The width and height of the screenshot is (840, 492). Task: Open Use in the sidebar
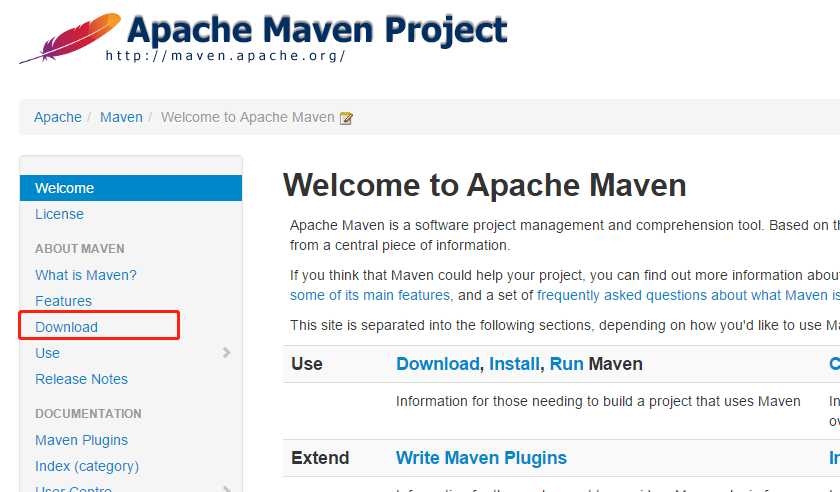tap(48, 353)
